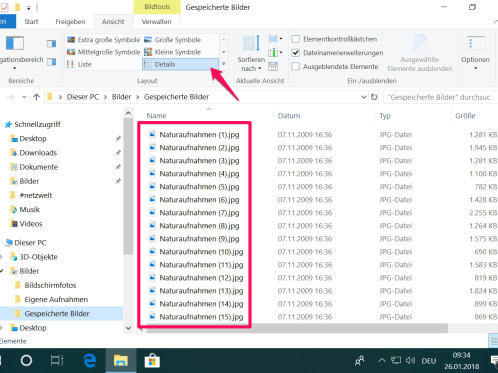Screen dimensions: 498x373
Task: Expand layout gallery more options
Action: (224, 64)
